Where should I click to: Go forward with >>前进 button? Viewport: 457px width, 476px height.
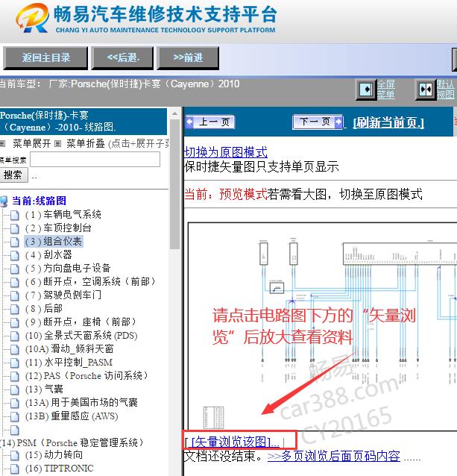click(x=188, y=57)
